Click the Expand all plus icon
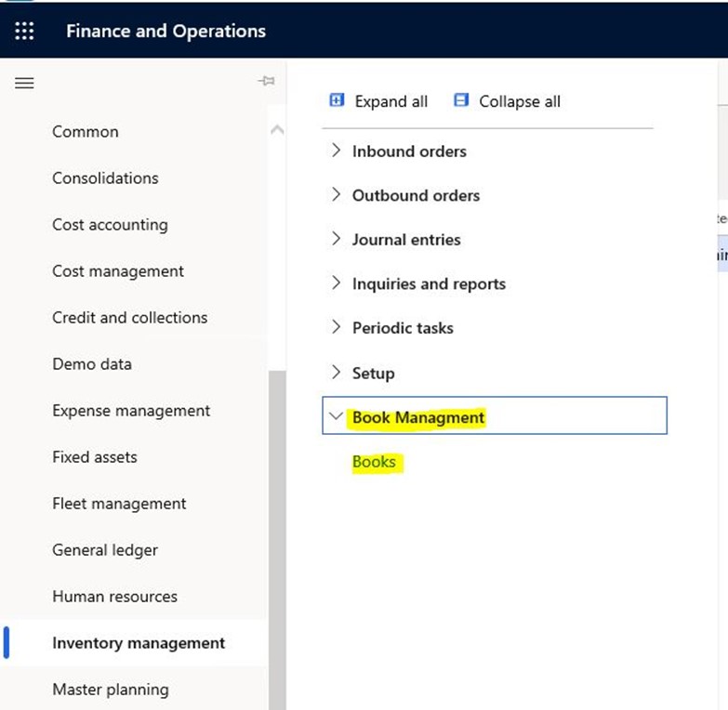This screenshot has width=728, height=710. [338, 100]
